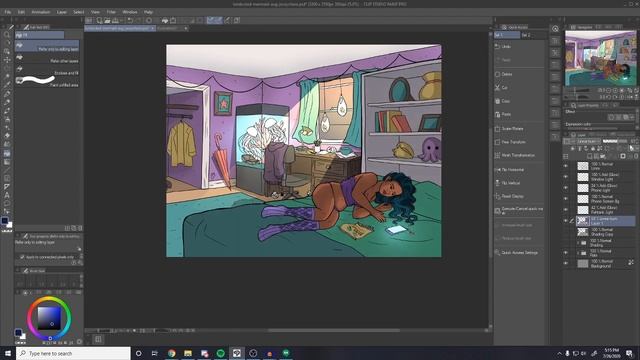Open the File menu

pyautogui.click(x=8, y=12)
